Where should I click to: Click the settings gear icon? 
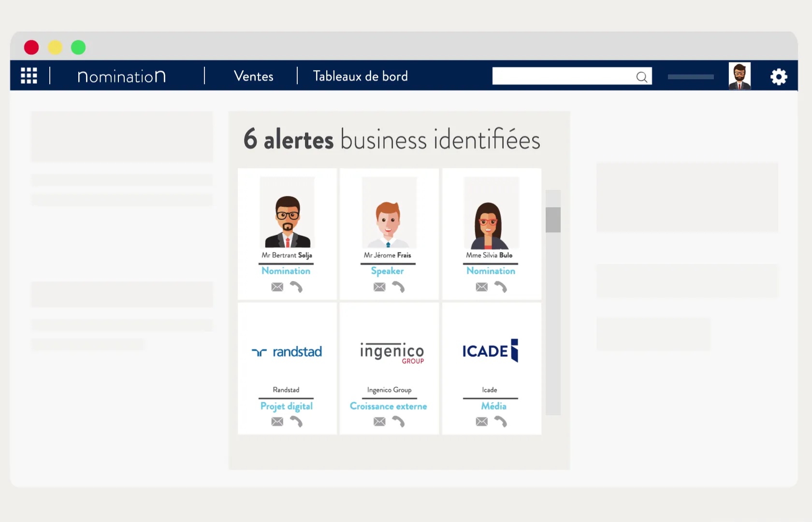[779, 76]
